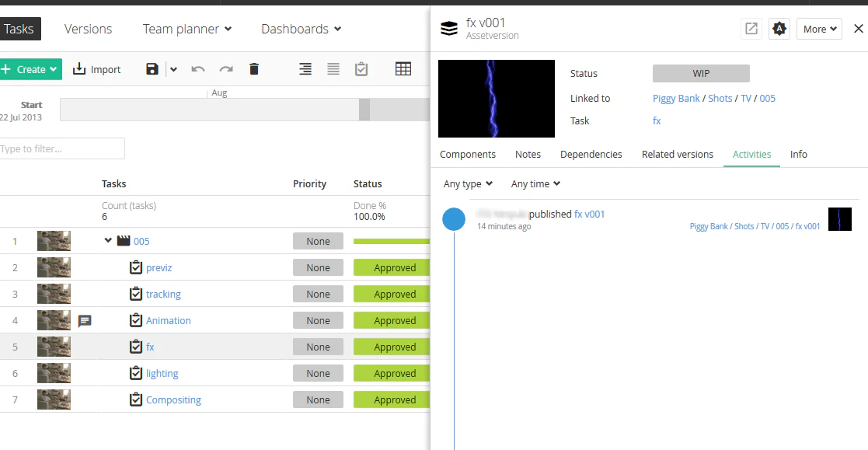Open the Create dropdown
Screen dimensions: 868x450
coord(30,69)
